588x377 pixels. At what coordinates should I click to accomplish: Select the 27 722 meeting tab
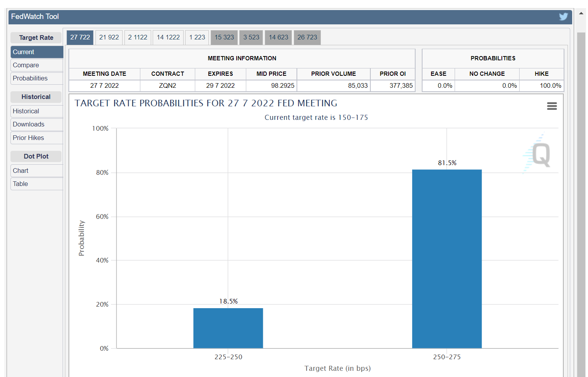(x=80, y=38)
